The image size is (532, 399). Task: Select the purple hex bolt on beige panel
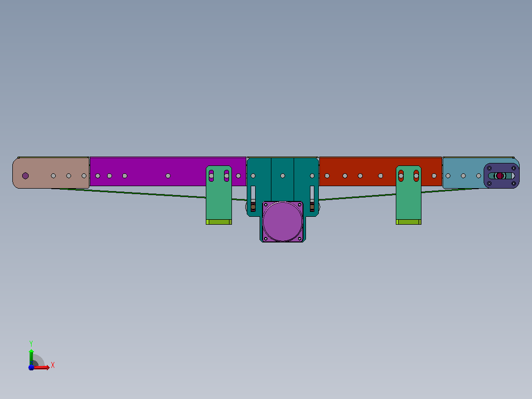(26, 176)
